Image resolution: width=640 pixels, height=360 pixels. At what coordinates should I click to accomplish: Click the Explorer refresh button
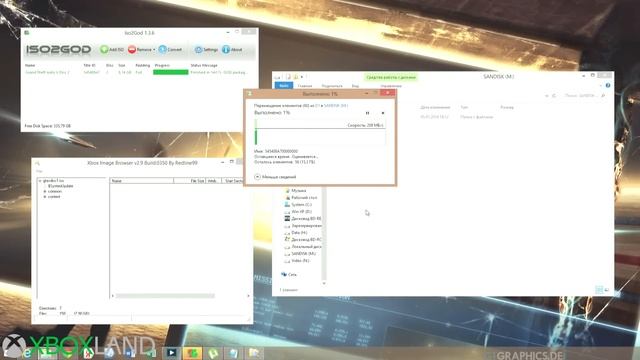click(x=554, y=96)
